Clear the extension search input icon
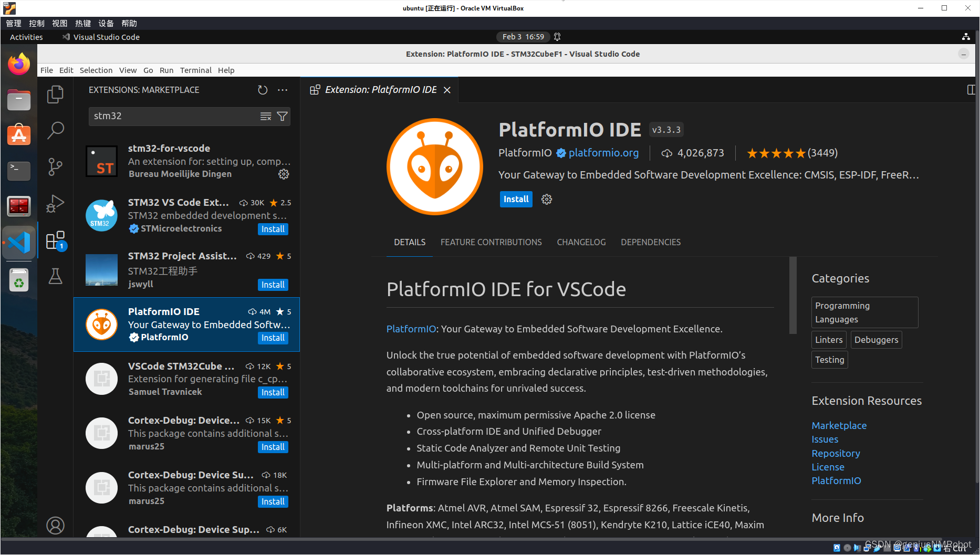 coord(266,116)
